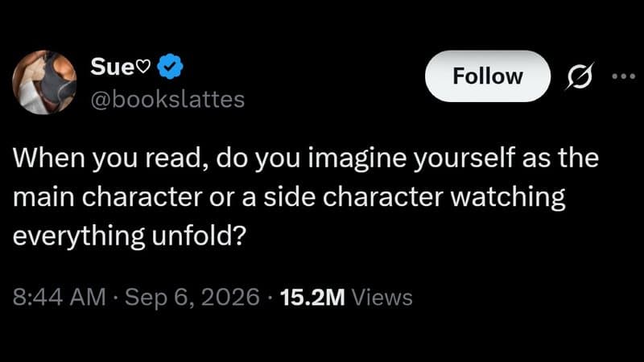
Task: View the 15.2M view count
Action: click(312, 298)
